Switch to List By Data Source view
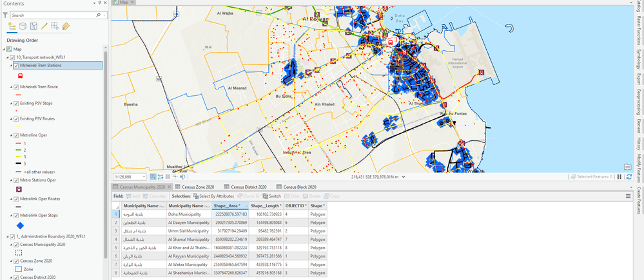The image size is (644, 280). (23, 26)
